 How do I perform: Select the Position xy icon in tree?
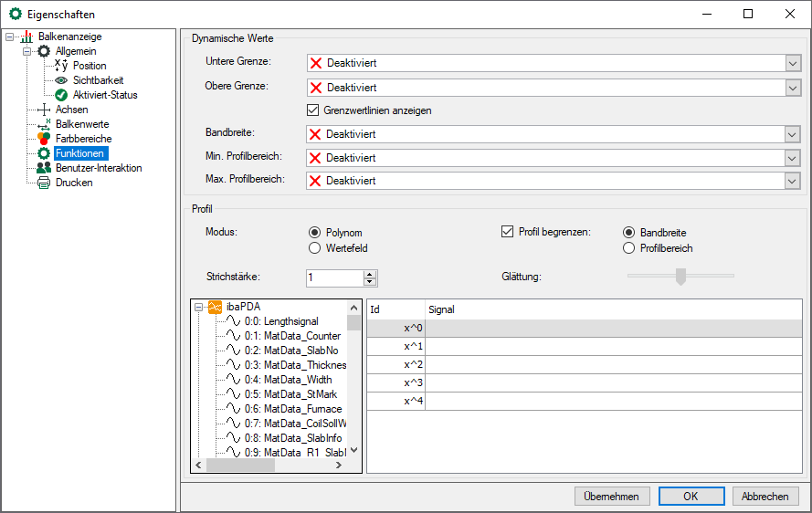tap(61, 66)
